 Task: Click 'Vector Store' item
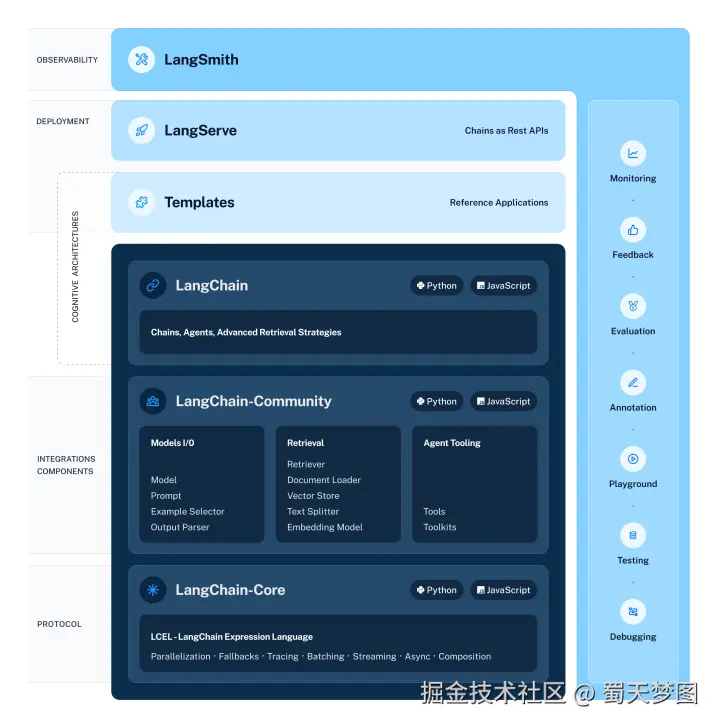point(313,495)
